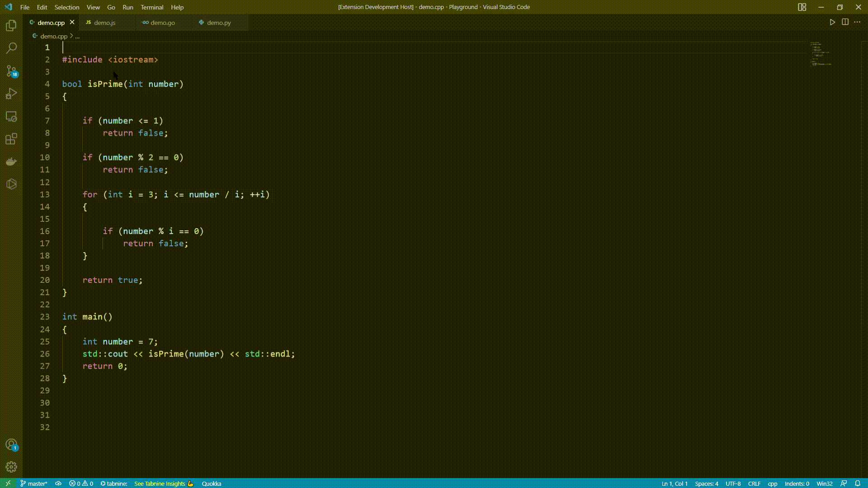Switch to the demo.py tab
This screenshot has width=868, height=488.
point(219,23)
